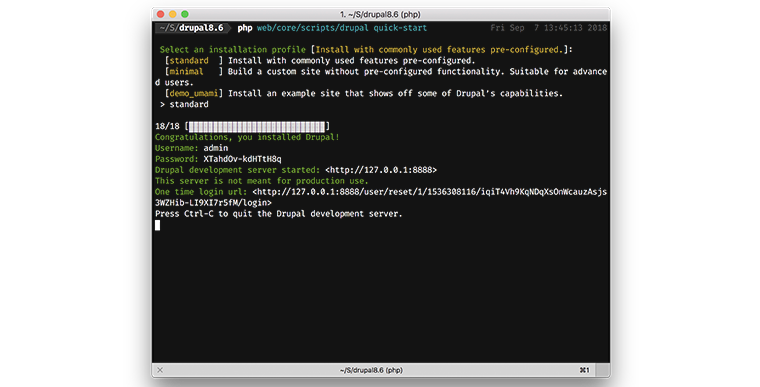Click the ~/S/drupal8.6 prompt directory segment

192,28
